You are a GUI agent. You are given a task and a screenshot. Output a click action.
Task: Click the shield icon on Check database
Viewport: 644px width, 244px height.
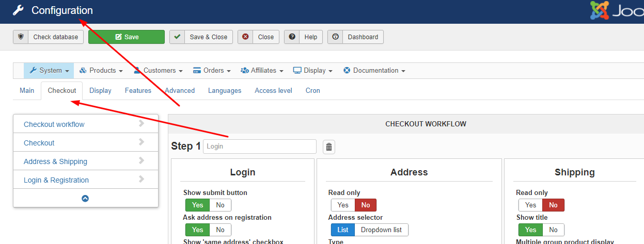coord(21,37)
